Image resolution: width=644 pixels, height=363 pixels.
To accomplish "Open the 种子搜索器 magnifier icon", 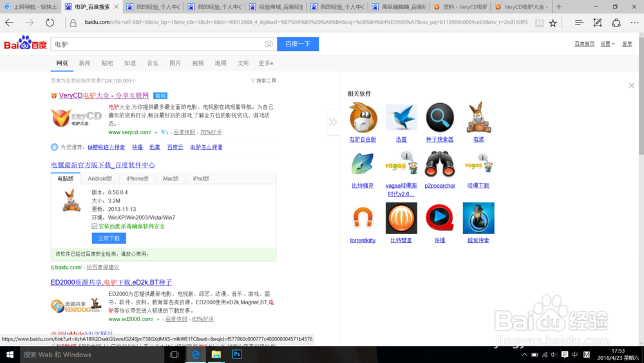I will point(439,118).
